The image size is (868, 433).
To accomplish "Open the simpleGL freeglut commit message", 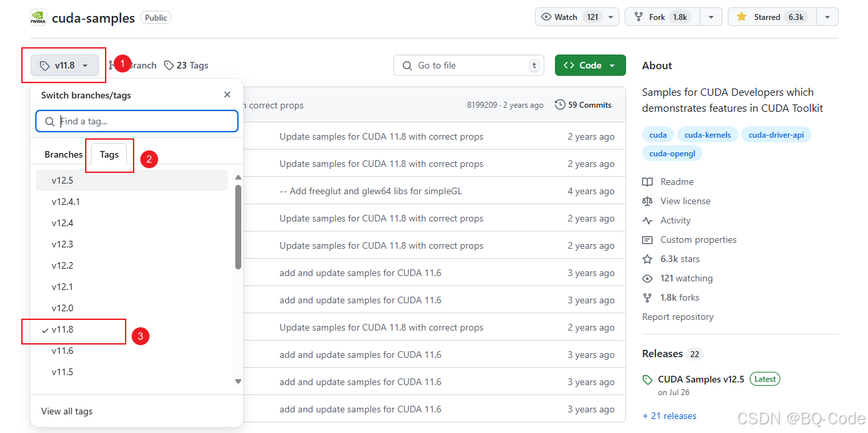I will point(371,191).
